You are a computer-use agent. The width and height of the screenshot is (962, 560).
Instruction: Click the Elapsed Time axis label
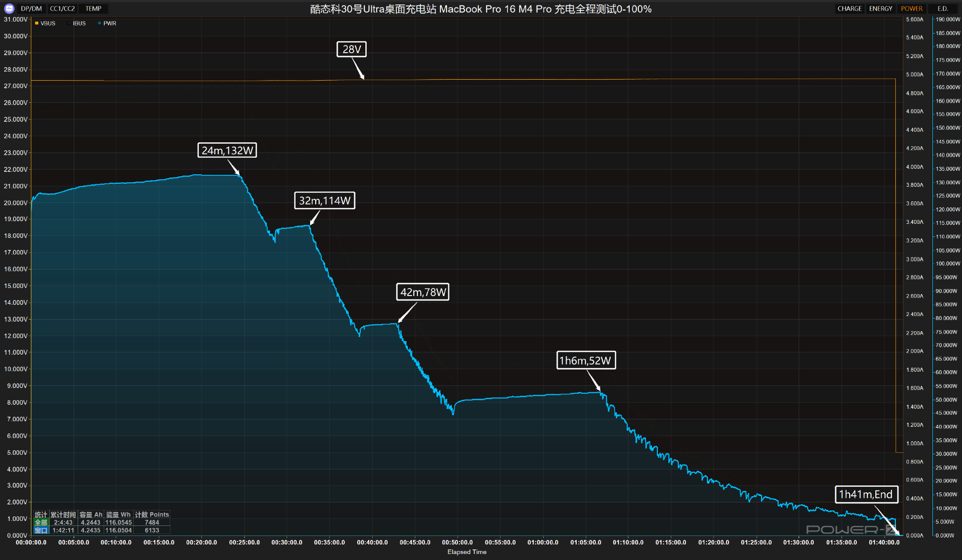coord(466,552)
